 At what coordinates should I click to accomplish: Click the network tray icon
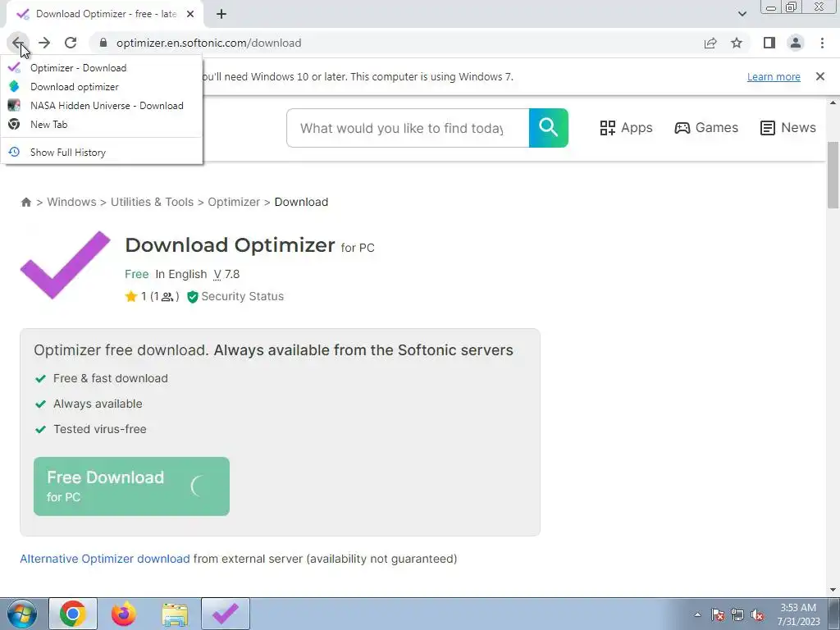(737, 615)
